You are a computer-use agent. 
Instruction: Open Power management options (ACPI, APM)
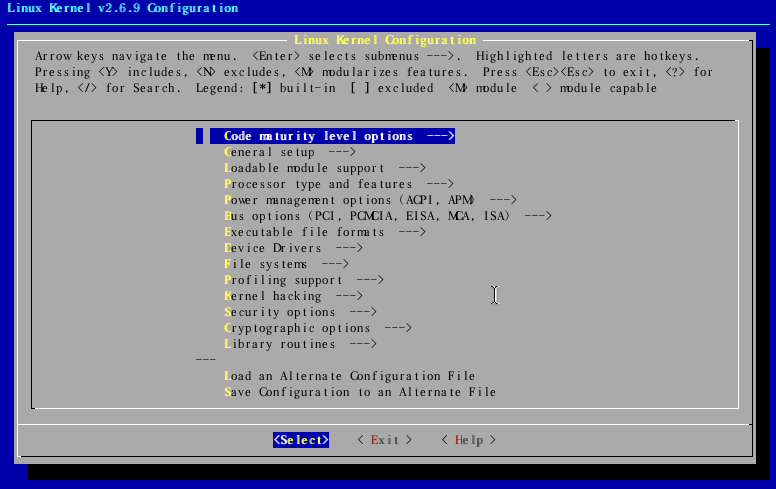tap(370, 200)
